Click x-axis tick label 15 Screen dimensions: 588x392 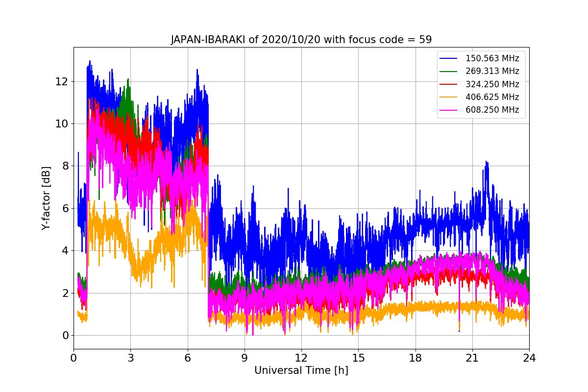coord(358,358)
